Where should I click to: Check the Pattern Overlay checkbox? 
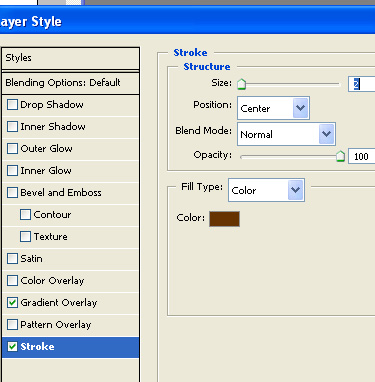pyautogui.click(x=12, y=325)
